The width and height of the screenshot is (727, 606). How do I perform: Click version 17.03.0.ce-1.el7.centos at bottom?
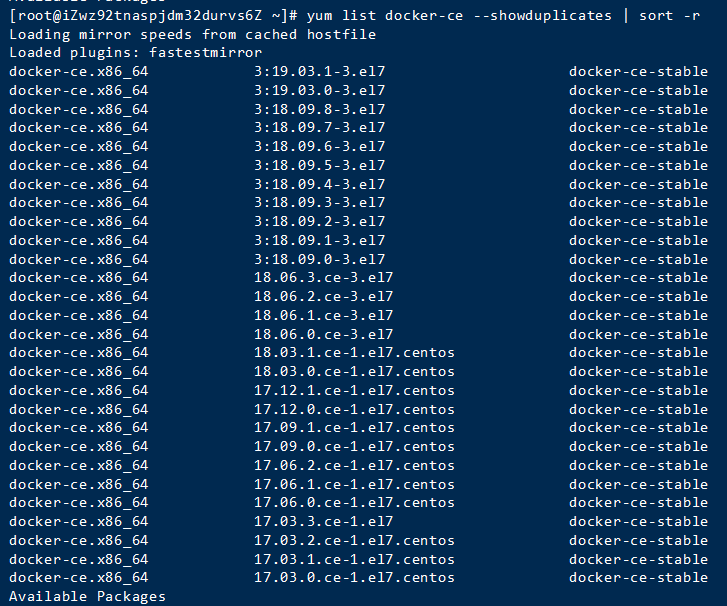tap(354, 577)
